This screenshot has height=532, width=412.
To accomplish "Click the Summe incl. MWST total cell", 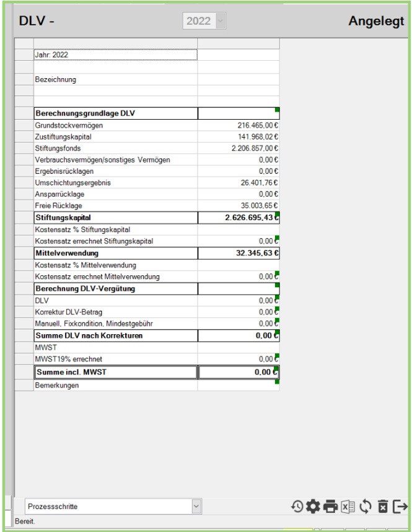I will (x=239, y=373).
